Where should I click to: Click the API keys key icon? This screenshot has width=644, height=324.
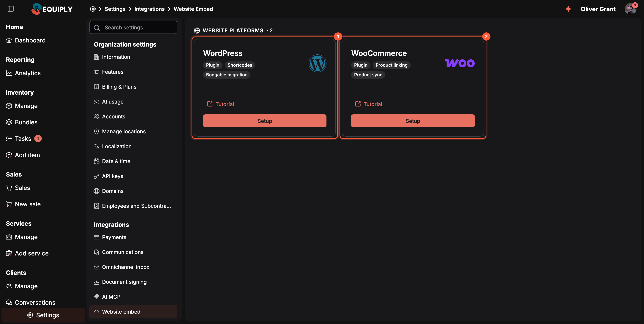tap(97, 176)
